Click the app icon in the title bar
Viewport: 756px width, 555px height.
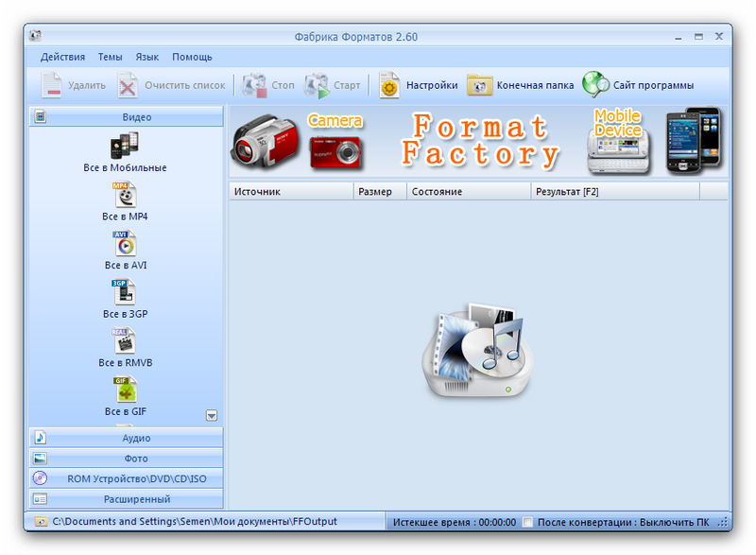click(35, 36)
